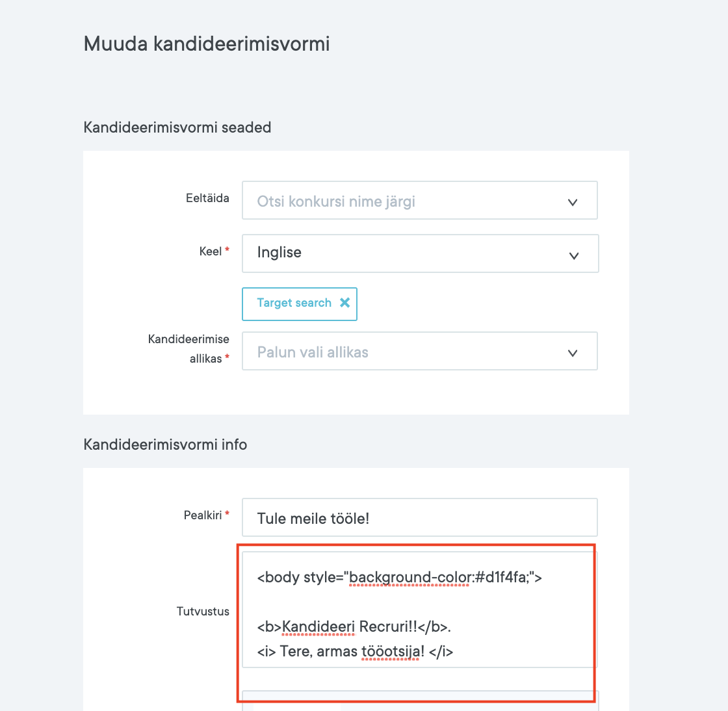Click the Eeltäida field label

click(207, 198)
